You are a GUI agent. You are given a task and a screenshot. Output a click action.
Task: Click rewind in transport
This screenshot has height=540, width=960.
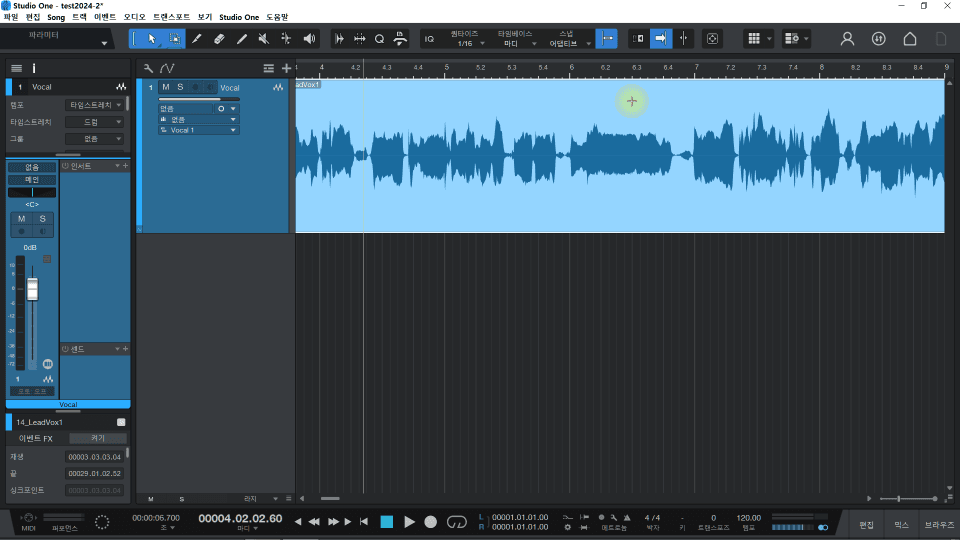pyautogui.click(x=314, y=522)
